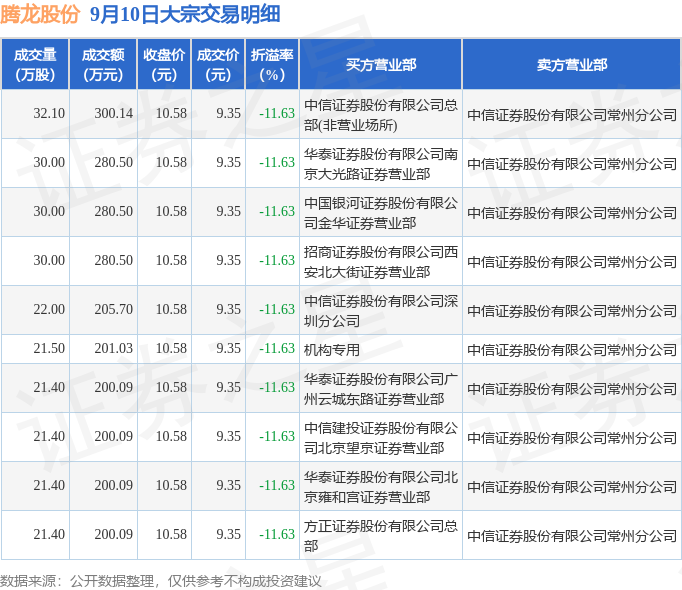682x590 pixels.
Task: Select the 卖方营业部 column header
Action: click(x=572, y=65)
